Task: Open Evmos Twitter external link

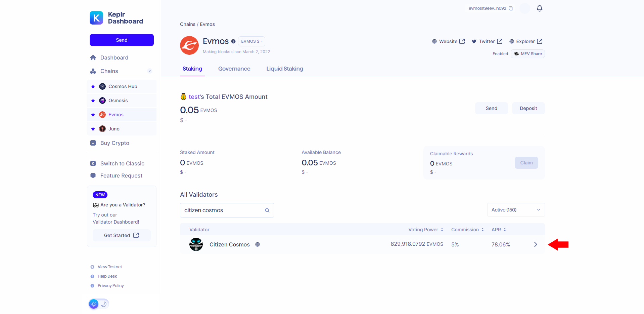Action: (x=487, y=41)
